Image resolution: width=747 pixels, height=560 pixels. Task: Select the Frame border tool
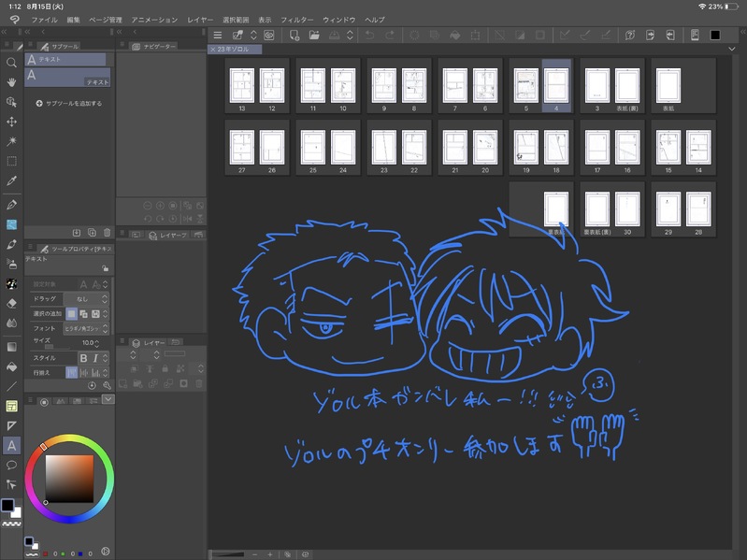click(x=11, y=406)
